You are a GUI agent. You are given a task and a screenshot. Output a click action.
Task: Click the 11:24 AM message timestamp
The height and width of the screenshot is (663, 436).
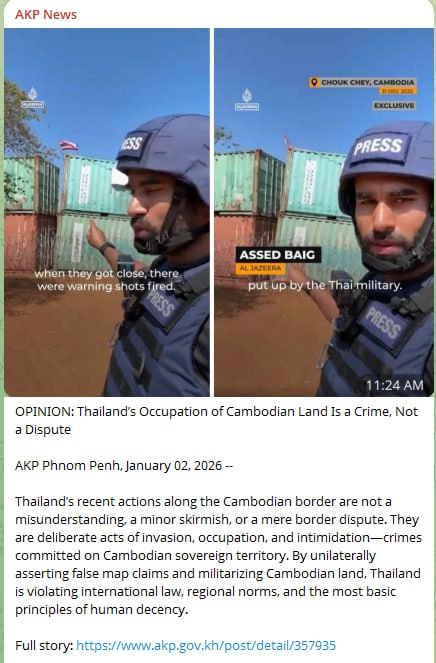coord(394,385)
